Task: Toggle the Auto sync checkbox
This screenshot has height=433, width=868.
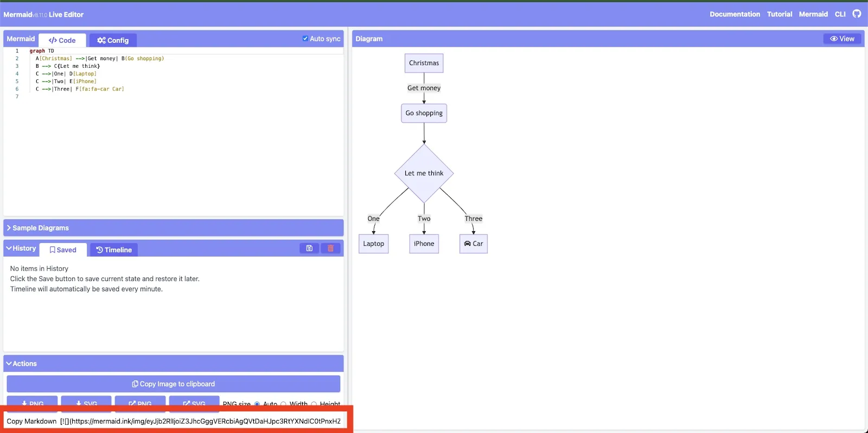Action: [305, 39]
